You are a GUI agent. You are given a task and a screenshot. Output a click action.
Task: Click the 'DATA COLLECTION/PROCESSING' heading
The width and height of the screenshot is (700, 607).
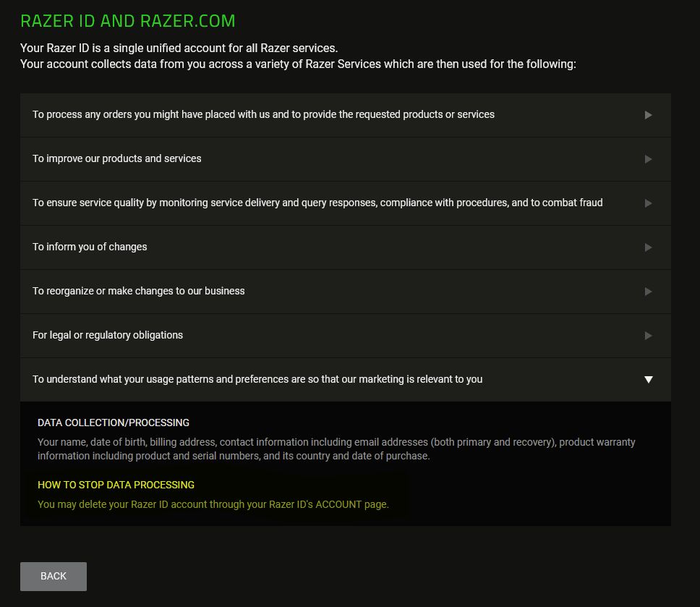tap(114, 423)
